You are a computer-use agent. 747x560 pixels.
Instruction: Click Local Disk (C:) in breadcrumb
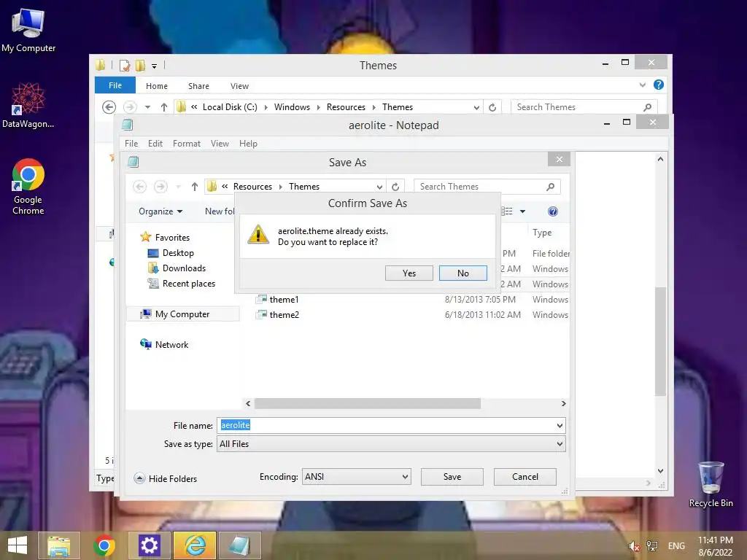230,107
